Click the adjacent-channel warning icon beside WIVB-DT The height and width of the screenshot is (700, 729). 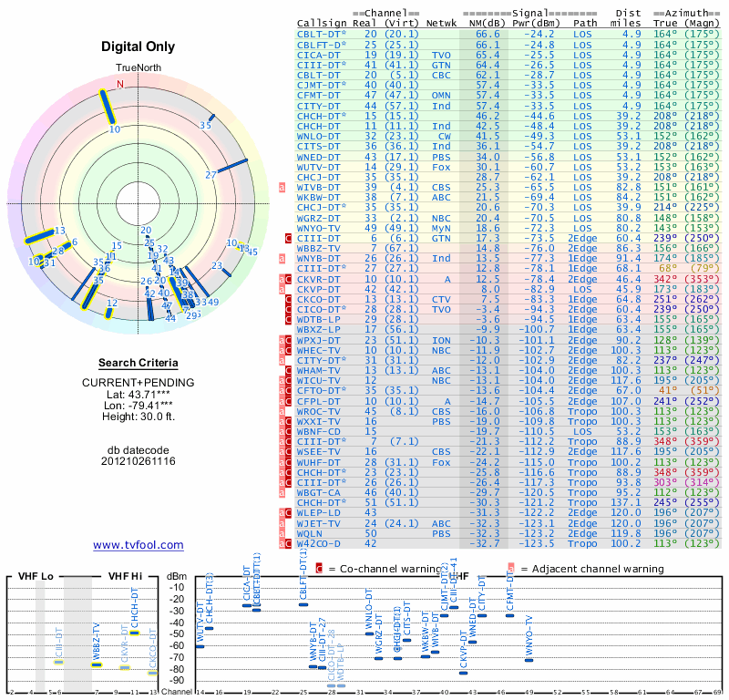282,188
